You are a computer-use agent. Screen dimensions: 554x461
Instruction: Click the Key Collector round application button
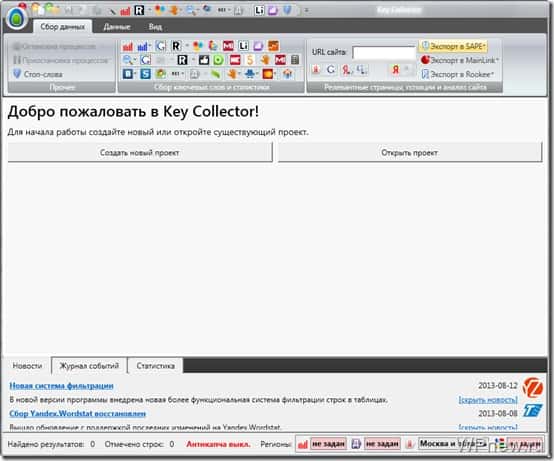(x=16, y=18)
